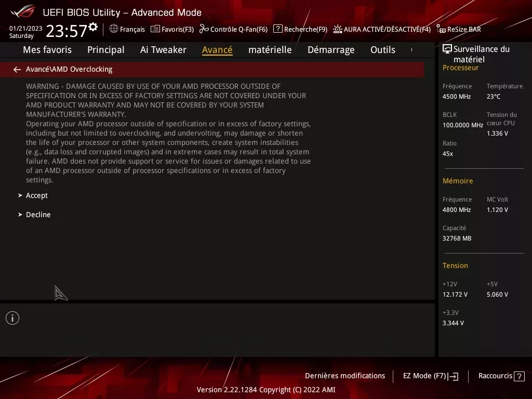Image resolution: width=532 pixels, height=399 pixels.
Task: Collapse the AMD Overclocking breadcrumb via back arrow
Action: (x=17, y=69)
